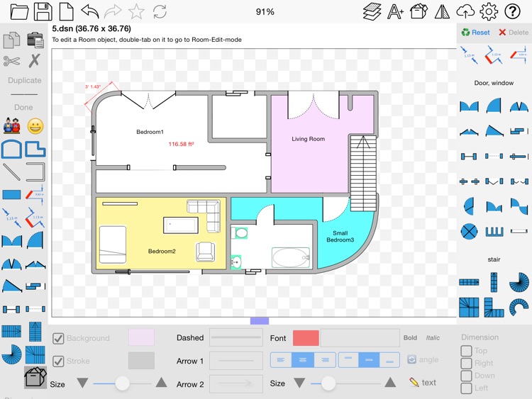
Task: Select the circle X symbol in right panel
Action: pyautogui.click(x=470, y=232)
